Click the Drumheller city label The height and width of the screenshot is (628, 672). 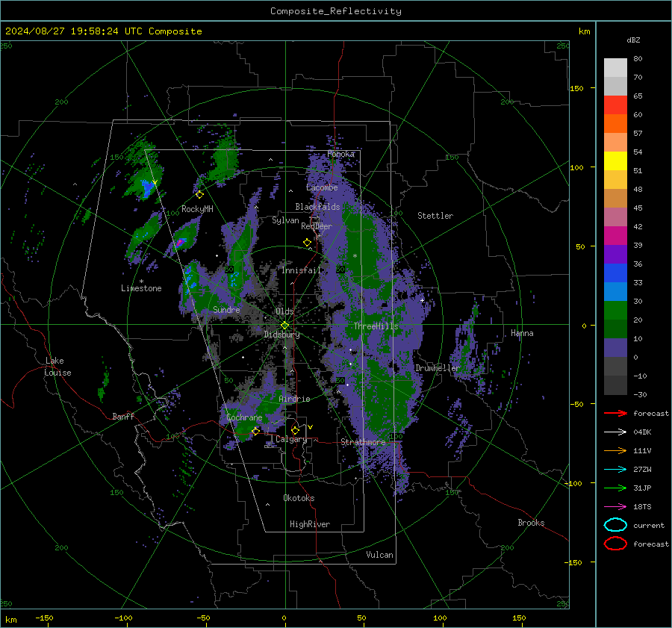click(x=438, y=368)
